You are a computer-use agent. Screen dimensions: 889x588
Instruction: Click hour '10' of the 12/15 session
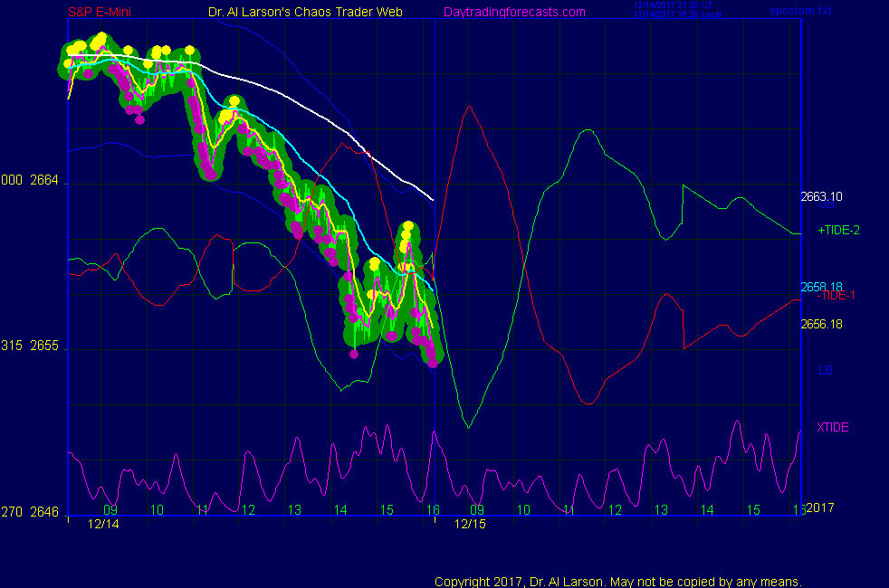tap(523, 510)
